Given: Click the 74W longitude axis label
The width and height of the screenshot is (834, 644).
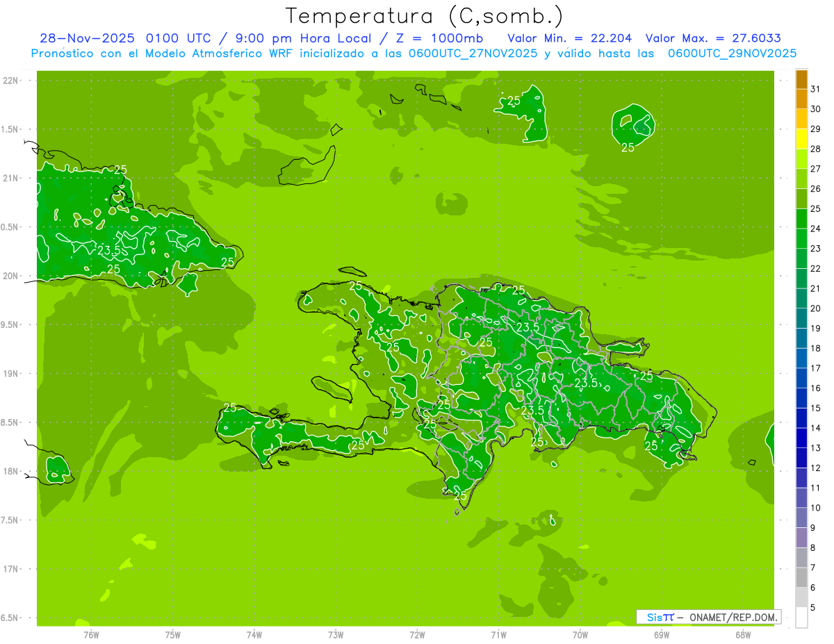Looking at the screenshot, I should click(254, 635).
